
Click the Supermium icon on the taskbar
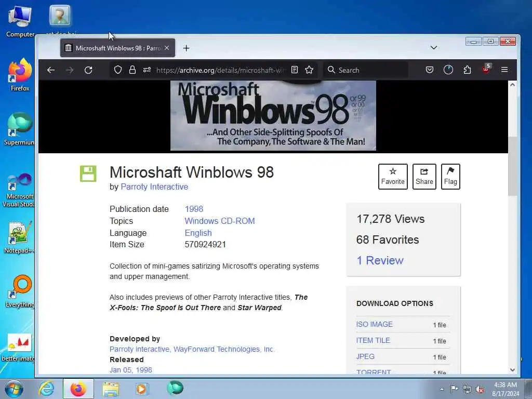175,388
